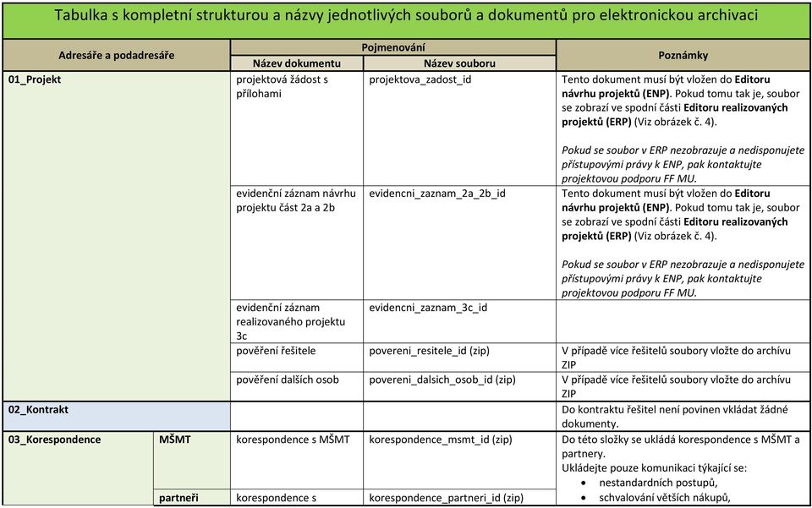Click the 'Název dokumentu' column header
This screenshot has width=812, height=508.
[x=297, y=63]
